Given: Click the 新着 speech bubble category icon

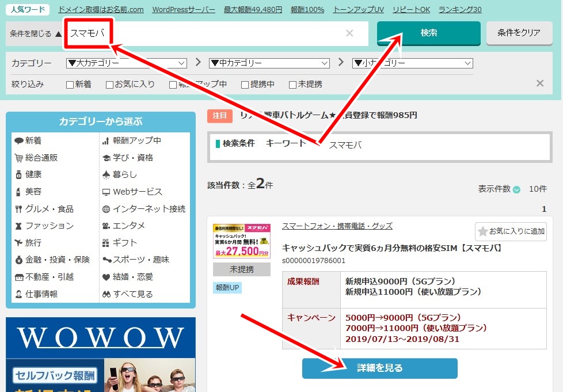Looking at the screenshot, I should coord(18,140).
